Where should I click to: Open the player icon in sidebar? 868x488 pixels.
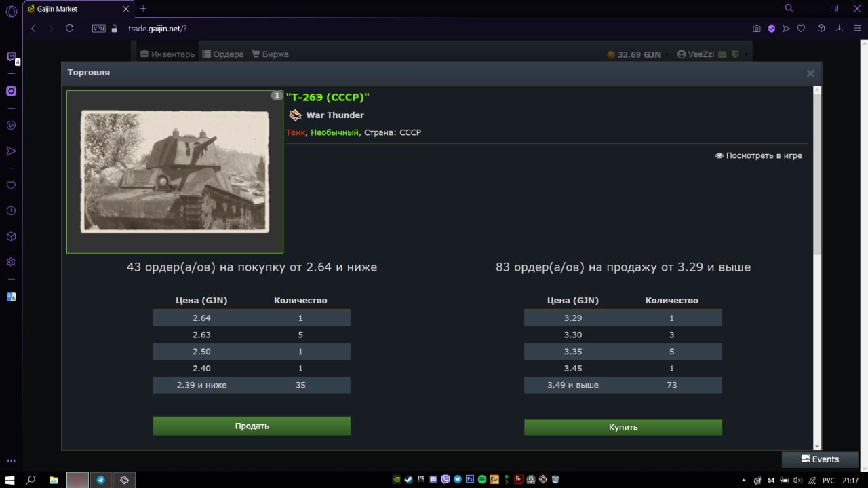[11, 125]
